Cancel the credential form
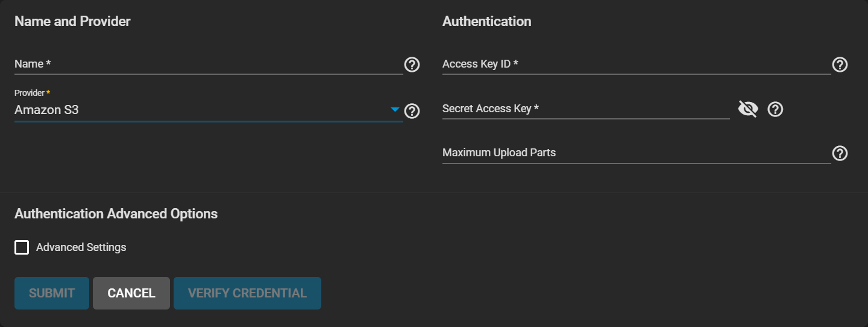 click(x=131, y=293)
